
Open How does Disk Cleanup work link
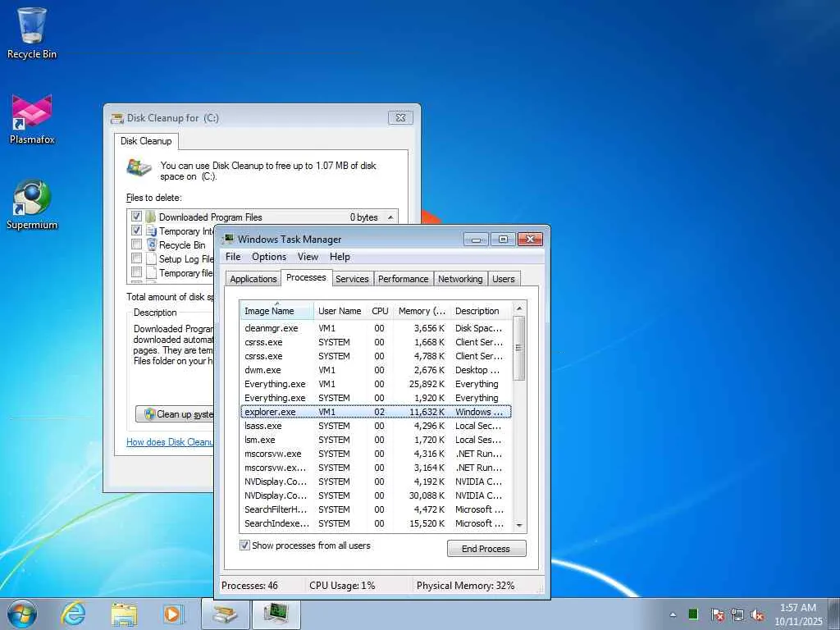170,442
